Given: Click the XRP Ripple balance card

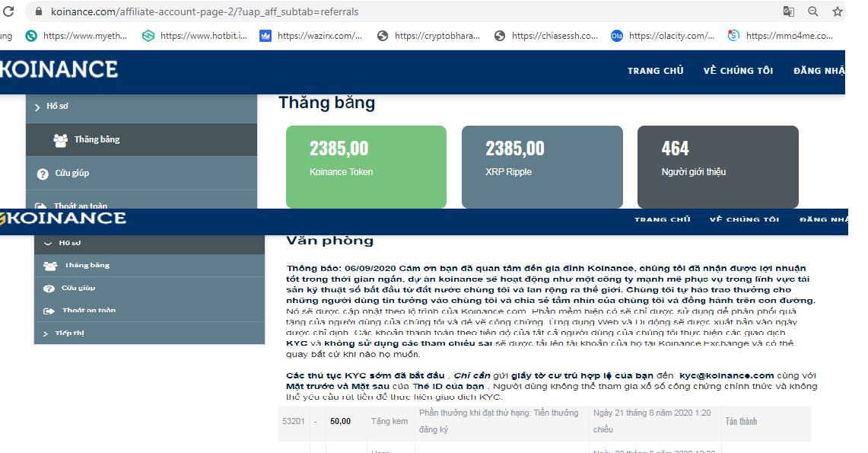Looking at the screenshot, I should [x=542, y=167].
